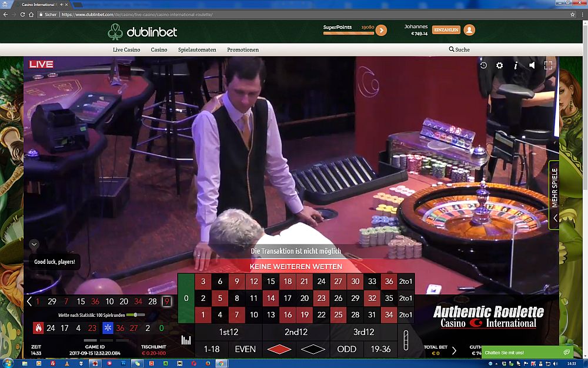This screenshot has height=368, width=588.
Task: Open game history clock icon
Action: (x=483, y=65)
